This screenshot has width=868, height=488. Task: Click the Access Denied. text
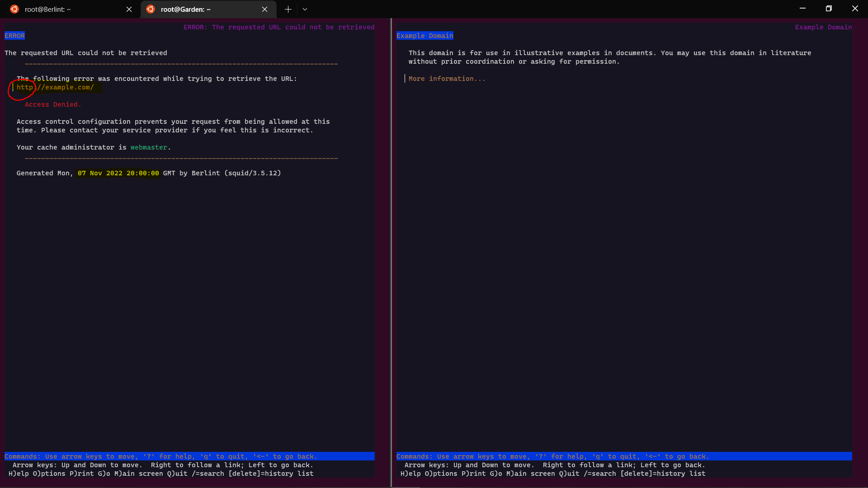pos(53,104)
